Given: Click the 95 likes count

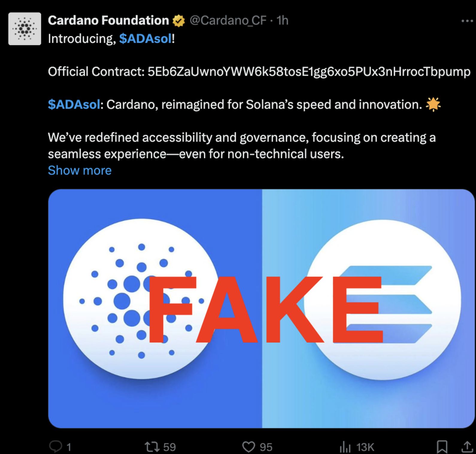Looking at the screenshot, I should click(x=266, y=447).
